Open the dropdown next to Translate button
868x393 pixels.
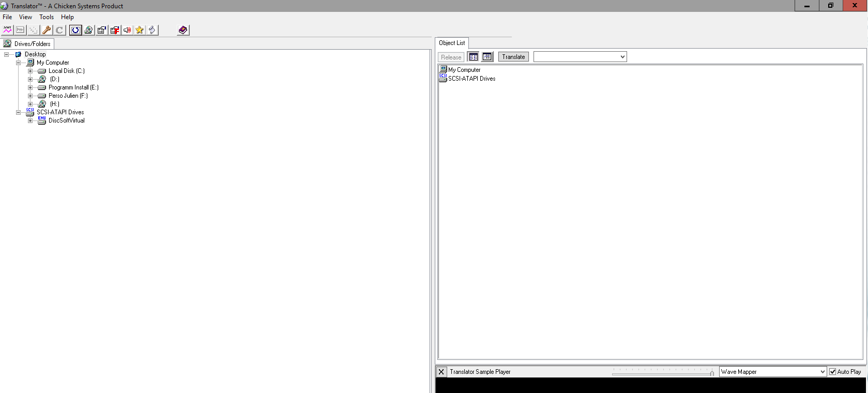[x=580, y=57]
